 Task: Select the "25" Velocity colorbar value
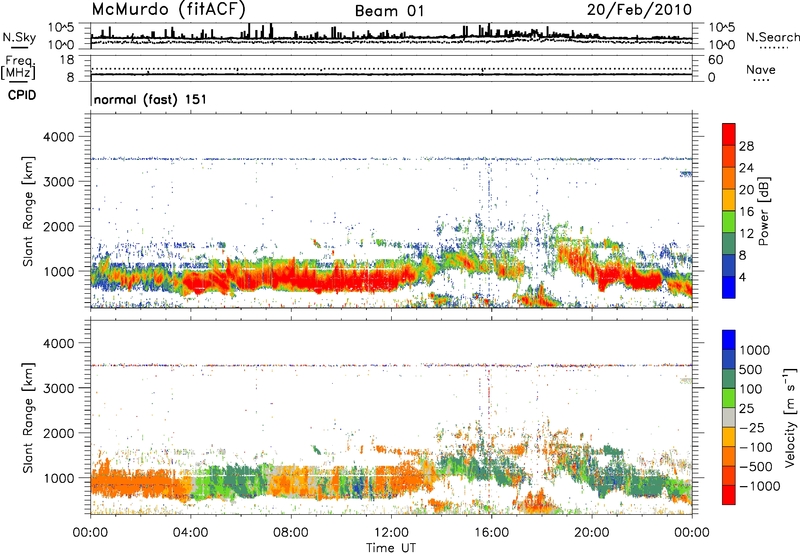(x=747, y=409)
